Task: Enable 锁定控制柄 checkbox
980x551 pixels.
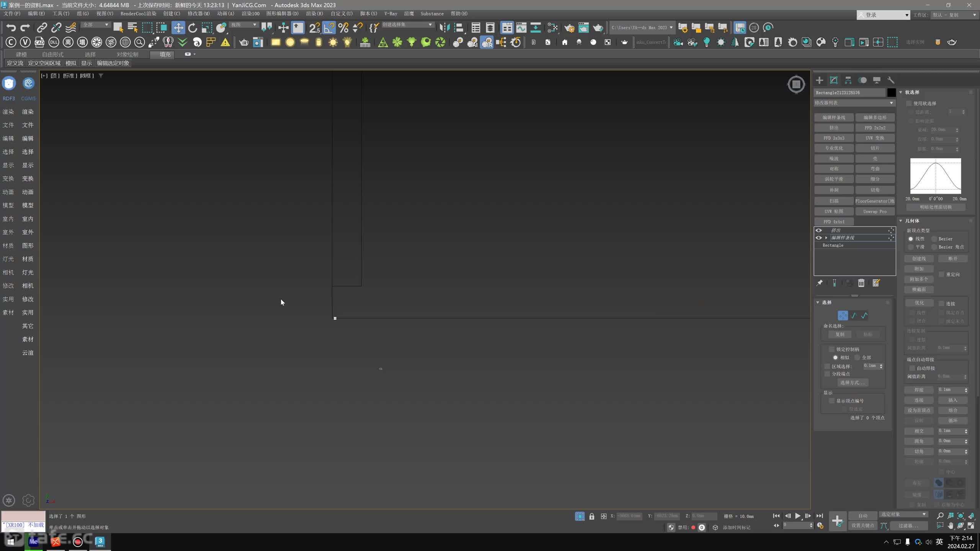Action: click(831, 349)
